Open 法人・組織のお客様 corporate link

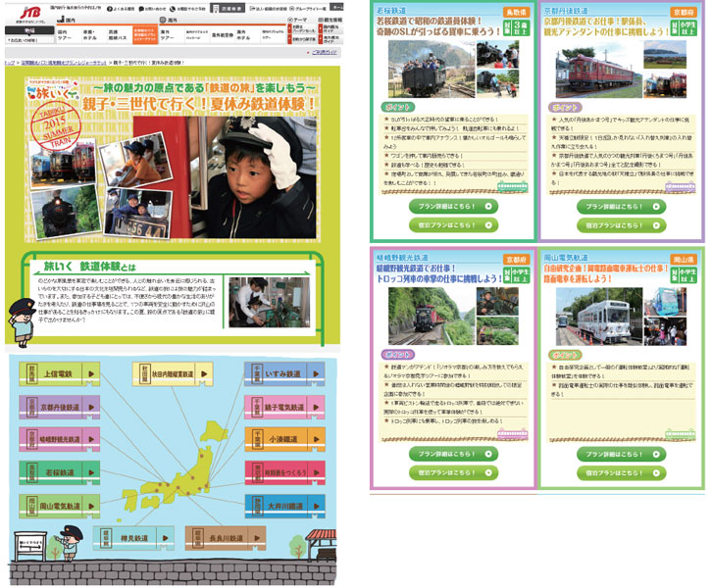(268, 9)
